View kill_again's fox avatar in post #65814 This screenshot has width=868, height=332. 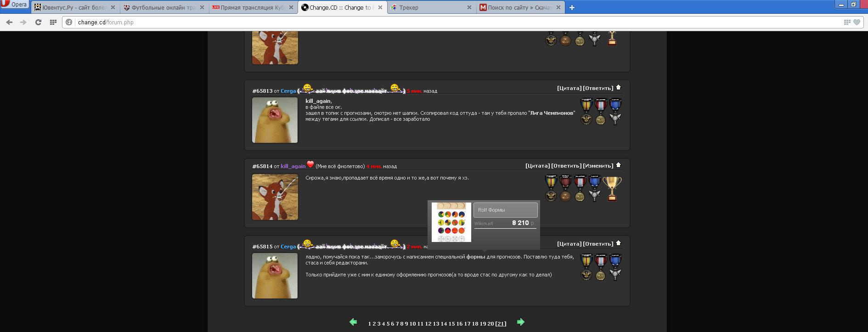[x=275, y=197]
